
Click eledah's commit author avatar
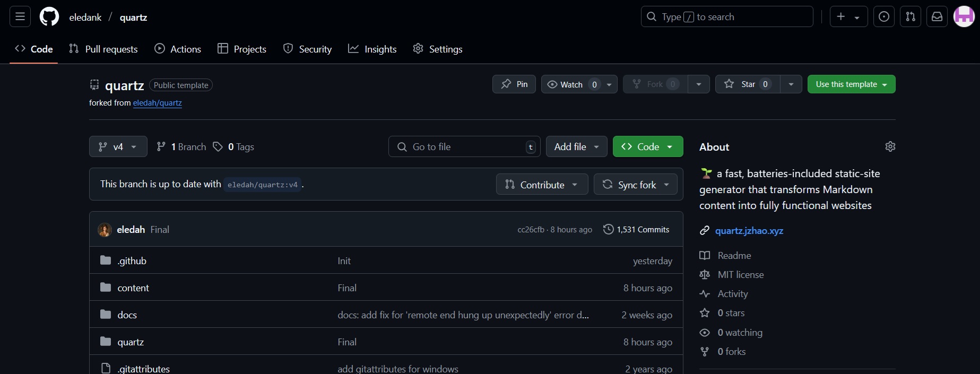pyautogui.click(x=105, y=230)
